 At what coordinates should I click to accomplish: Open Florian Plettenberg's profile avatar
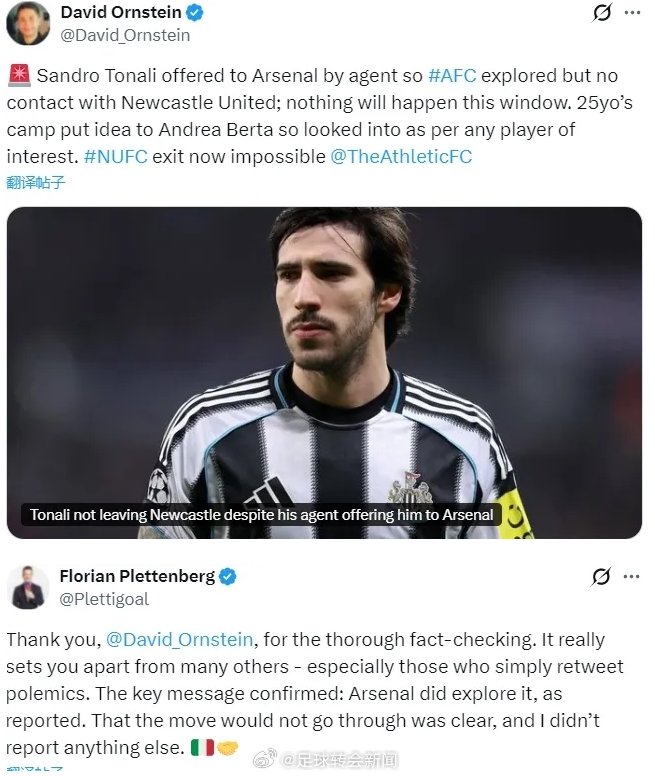tap(28, 587)
